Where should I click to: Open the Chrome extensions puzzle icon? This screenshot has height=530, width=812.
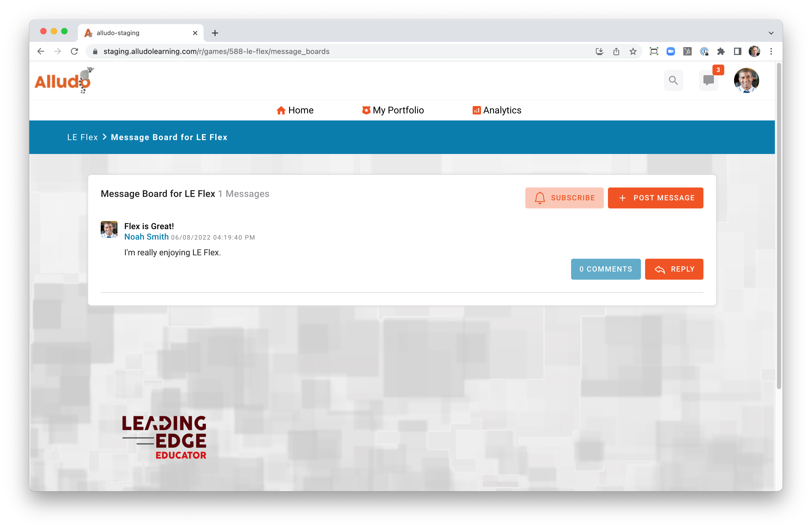pyautogui.click(x=720, y=52)
